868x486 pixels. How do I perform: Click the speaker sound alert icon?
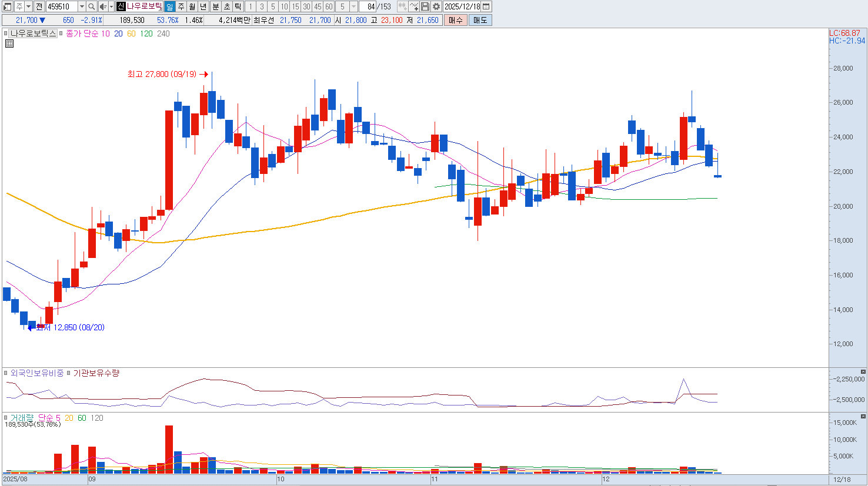pos(103,6)
